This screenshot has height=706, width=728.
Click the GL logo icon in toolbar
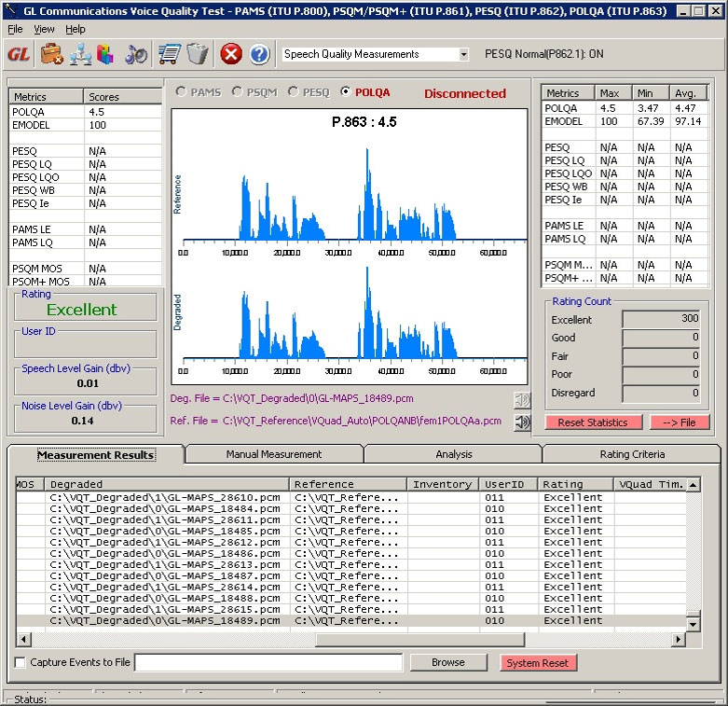19,54
